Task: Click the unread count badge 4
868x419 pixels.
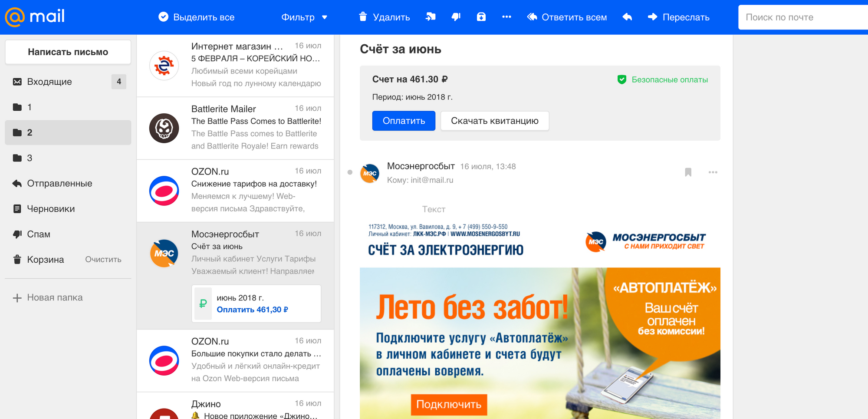Action: [x=119, y=82]
